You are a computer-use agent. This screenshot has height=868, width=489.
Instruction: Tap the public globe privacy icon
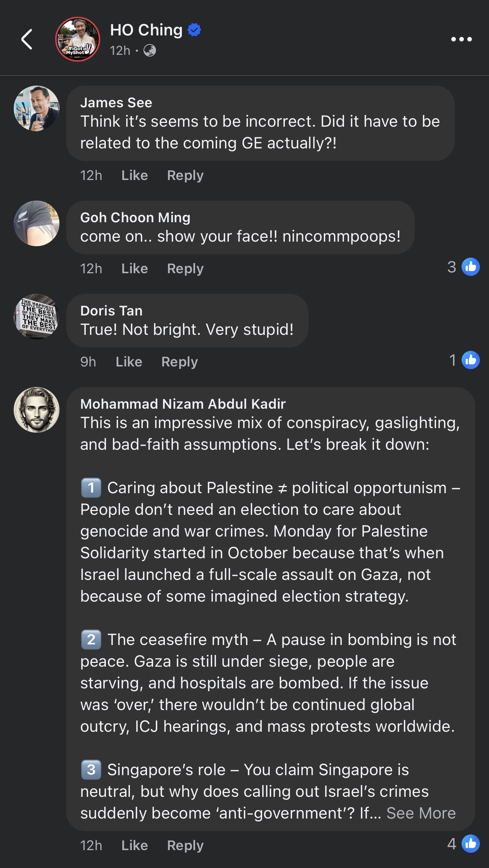tap(150, 51)
